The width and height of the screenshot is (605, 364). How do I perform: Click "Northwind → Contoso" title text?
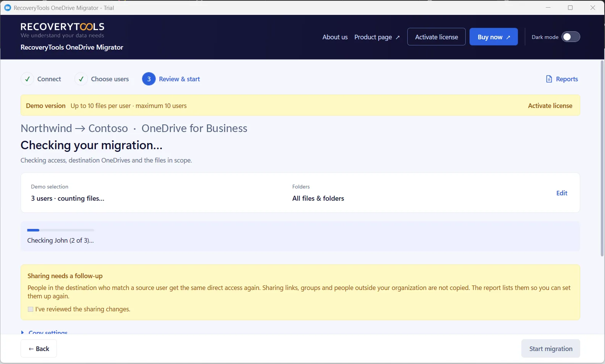pyautogui.click(x=74, y=128)
